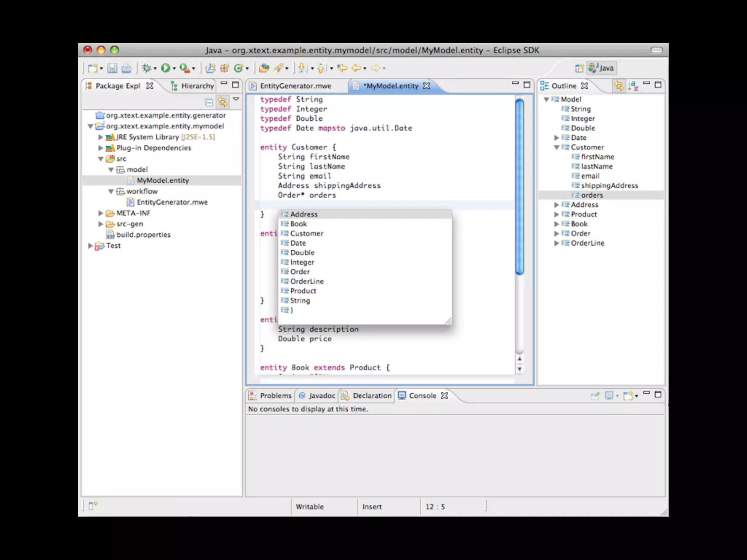This screenshot has width=747, height=560.
Task: Click the green Run button icon
Action: tap(165, 68)
